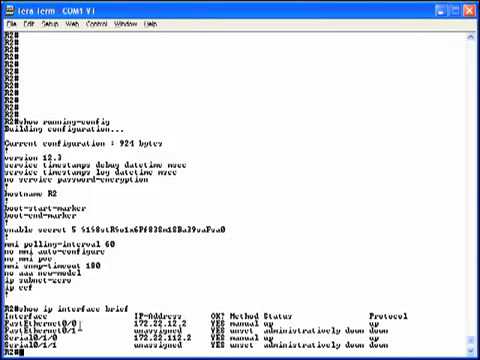The image size is (480, 360).
Task: Click the 'ip subnet-zero' line
Action: coord(38,280)
